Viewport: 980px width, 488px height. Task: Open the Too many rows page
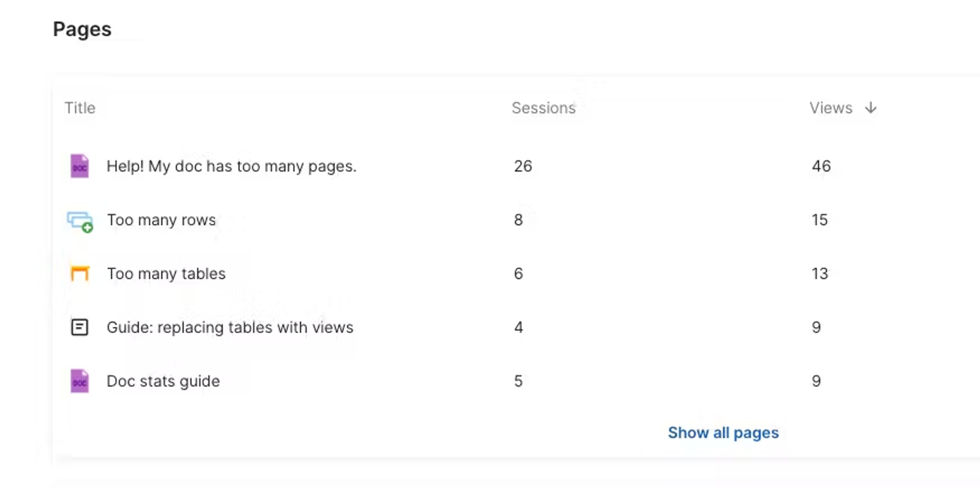click(161, 220)
